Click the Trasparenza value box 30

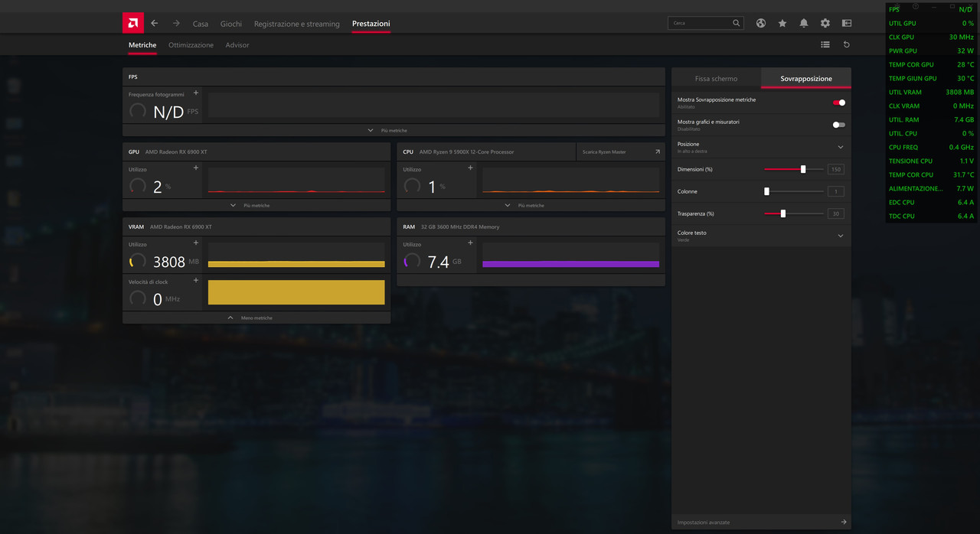tap(835, 213)
